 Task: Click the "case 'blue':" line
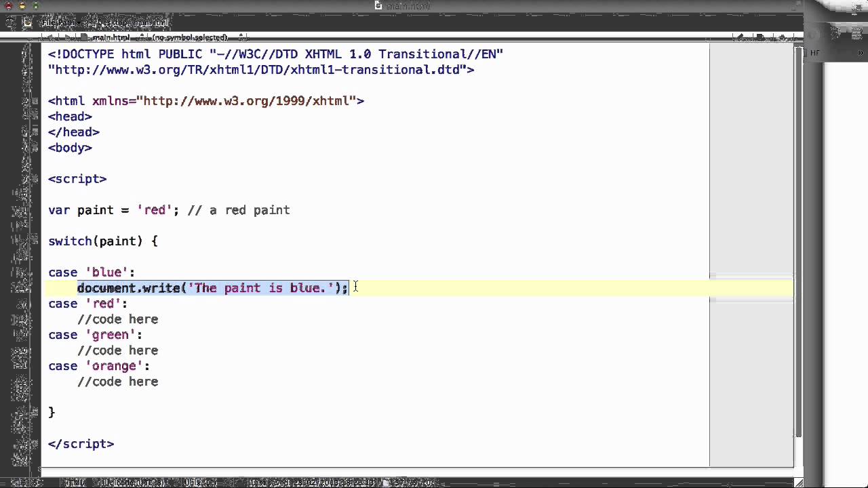(x=92, y=272)
